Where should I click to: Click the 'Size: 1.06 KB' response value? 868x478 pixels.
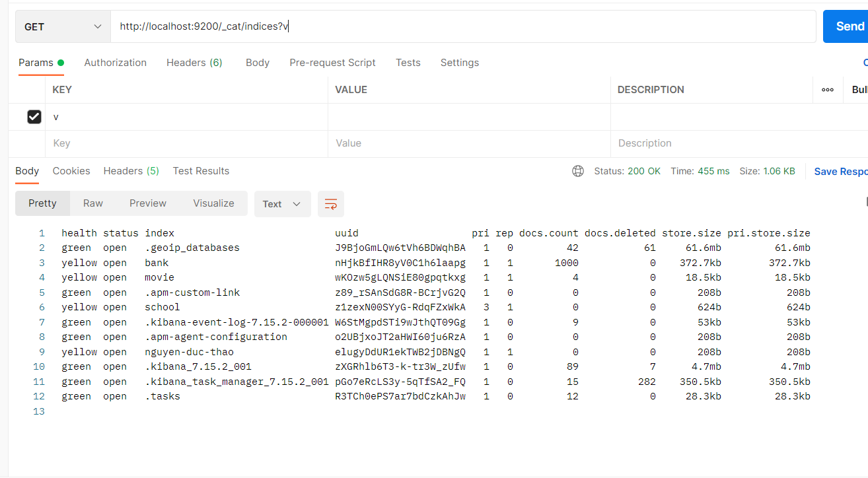[x=767, y=171]
